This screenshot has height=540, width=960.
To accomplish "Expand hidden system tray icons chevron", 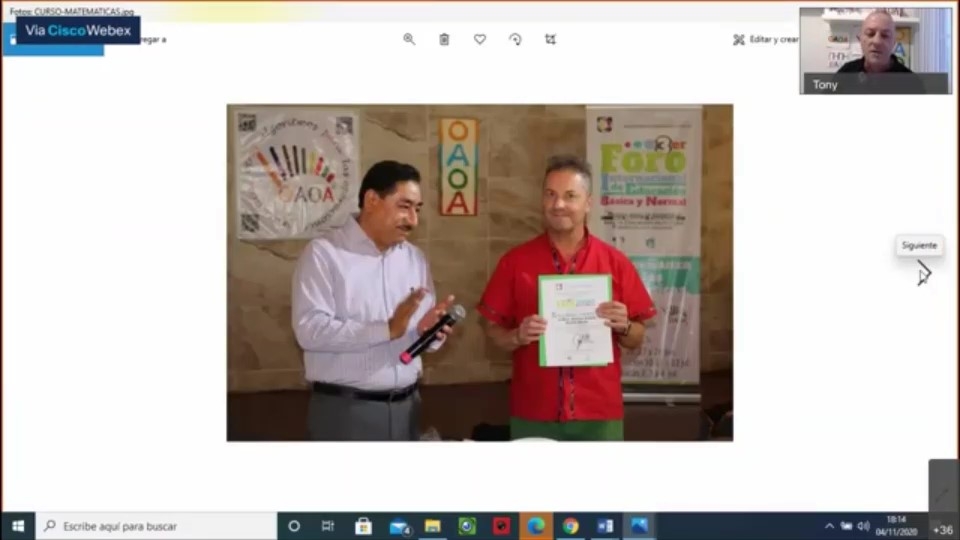I will [x=829, y=526].
